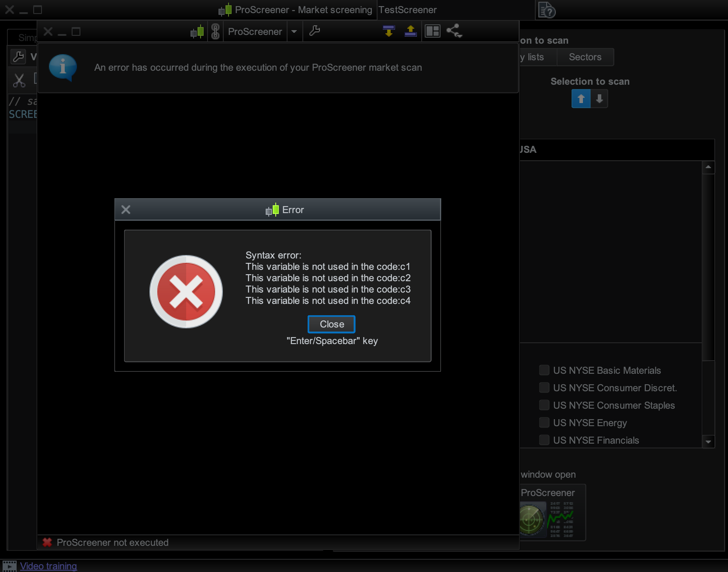Open the help document icon in title bar

pos(547,10)
